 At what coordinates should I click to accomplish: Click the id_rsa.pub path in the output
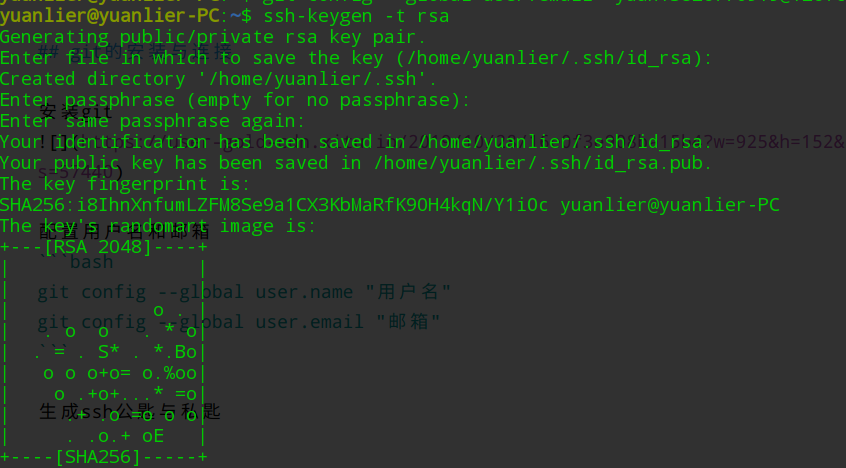(x=540, y=163)
